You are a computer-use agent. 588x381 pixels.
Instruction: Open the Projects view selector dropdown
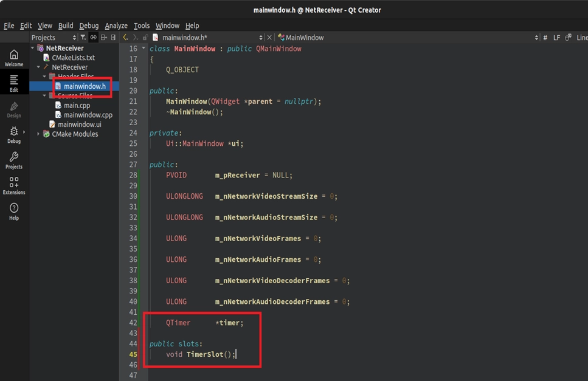coord(52,38)
